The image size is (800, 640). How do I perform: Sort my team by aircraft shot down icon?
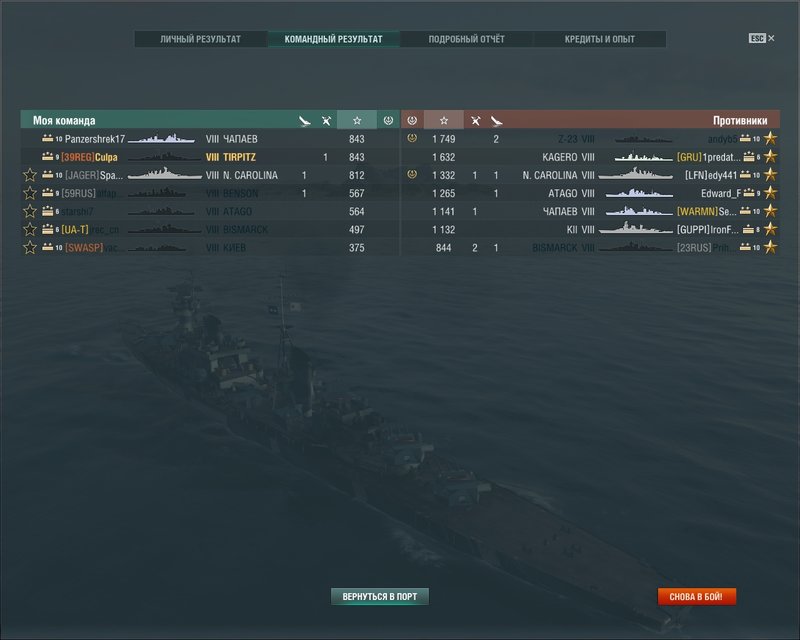point(305,121)
